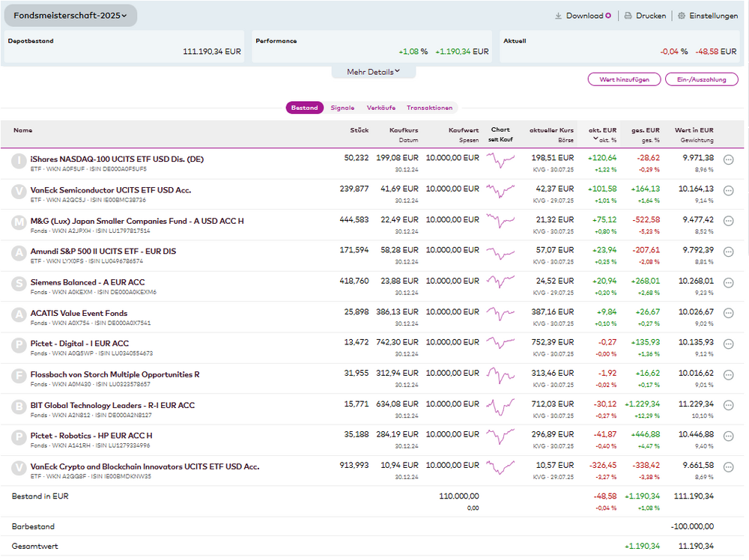Screen dimensions: 749x560
Task: Open options menu for Siemens Balanced row
Action: 728,283
